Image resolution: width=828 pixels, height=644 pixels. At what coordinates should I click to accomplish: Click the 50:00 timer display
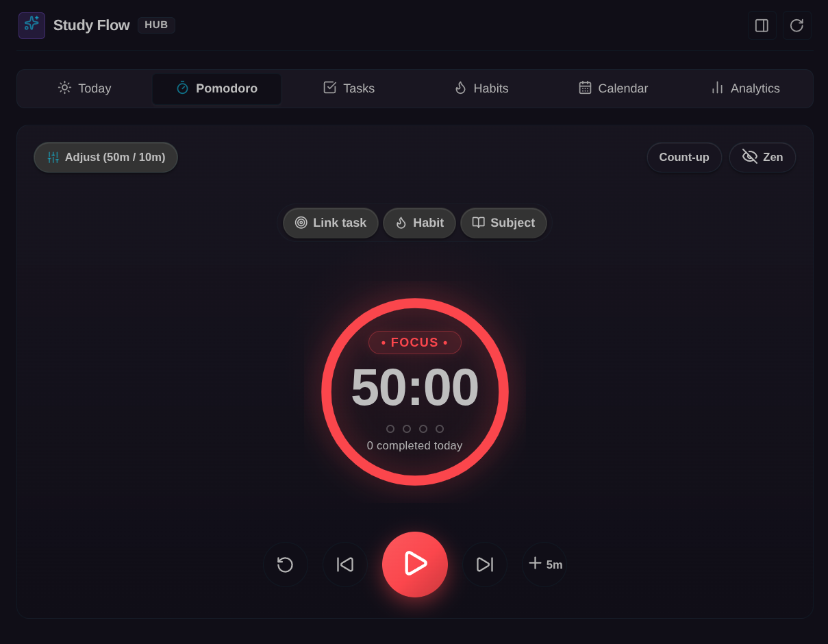pyautogui.click(x=414, y=387)
